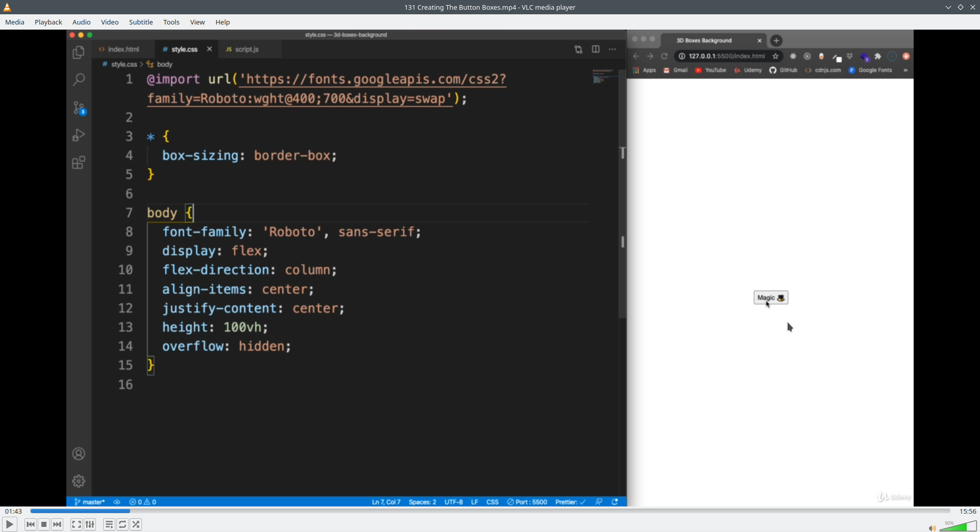The image size is (980, 532).
Task: Click the feedback icon in VS Code status bar
Action: [x=599, y=502]
